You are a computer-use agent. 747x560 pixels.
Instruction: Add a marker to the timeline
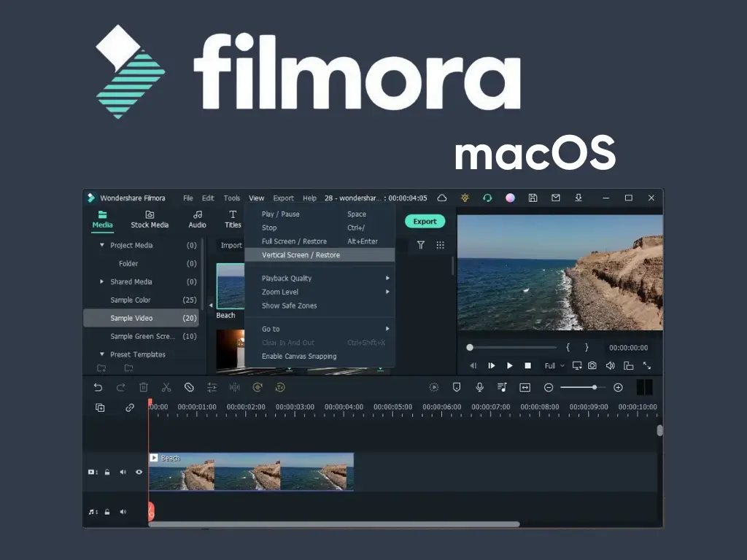click(457, 387)
